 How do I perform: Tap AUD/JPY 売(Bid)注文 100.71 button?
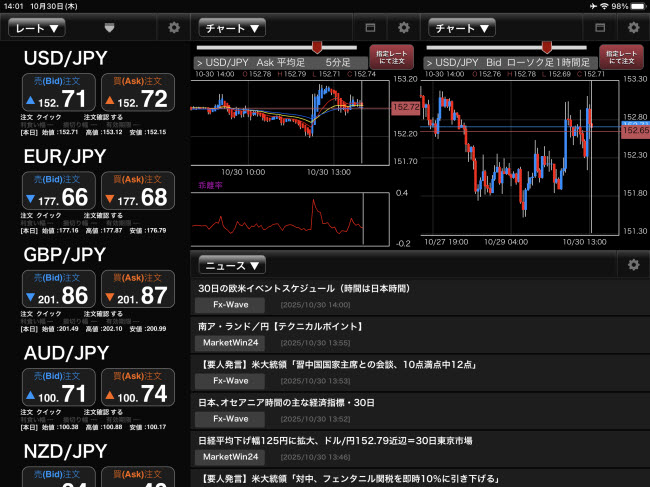pyautogui.click(x=59, y=387)
